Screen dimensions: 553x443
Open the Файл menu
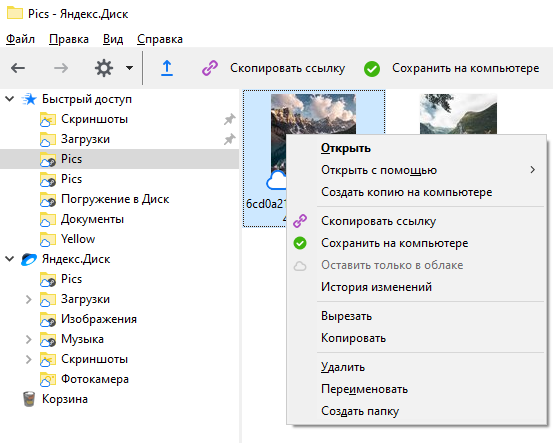pyautogui.click(x=20, y=39)
